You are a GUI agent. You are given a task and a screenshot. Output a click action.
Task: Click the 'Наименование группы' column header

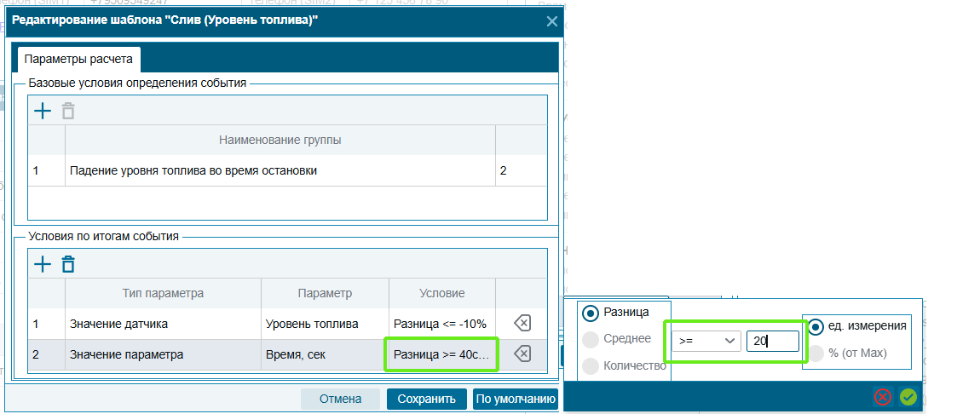(280, 140)
